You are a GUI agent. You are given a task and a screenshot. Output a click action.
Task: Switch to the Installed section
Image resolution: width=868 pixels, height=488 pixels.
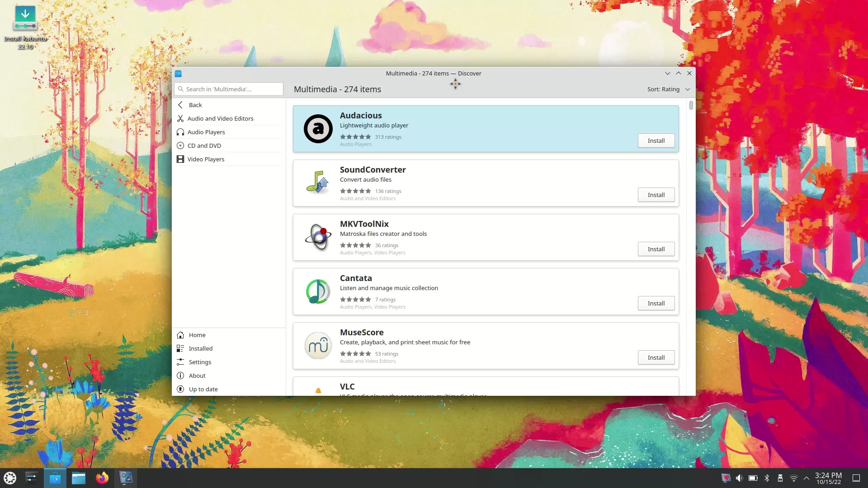pyautogui.click(x=200, y=348)
